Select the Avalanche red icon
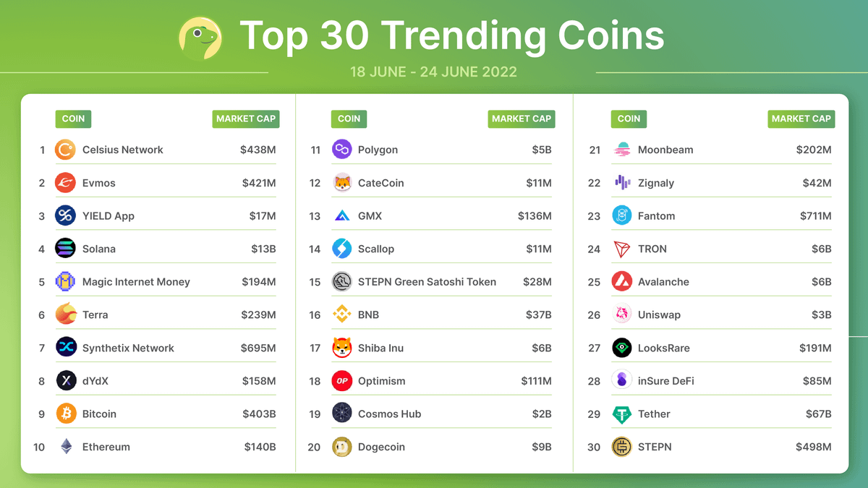The image size is (868, 488). pos(622,282)
